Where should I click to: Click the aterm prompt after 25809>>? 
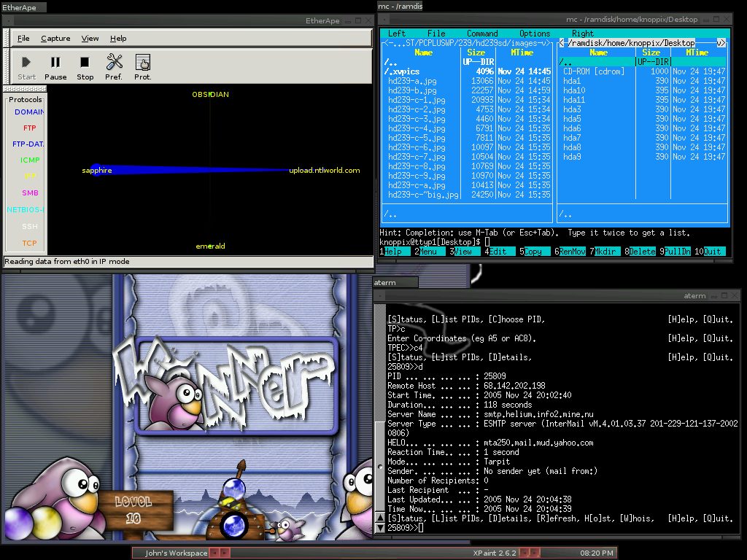[421, 528]
